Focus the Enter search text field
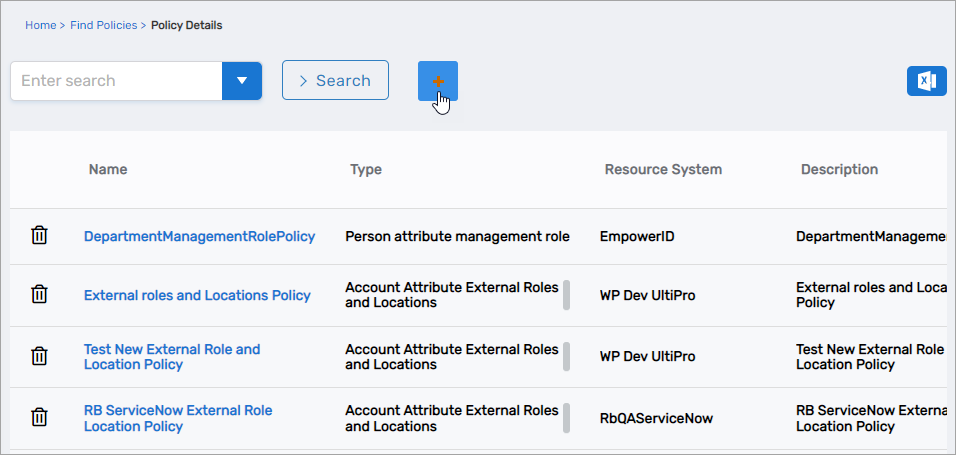 116,81
